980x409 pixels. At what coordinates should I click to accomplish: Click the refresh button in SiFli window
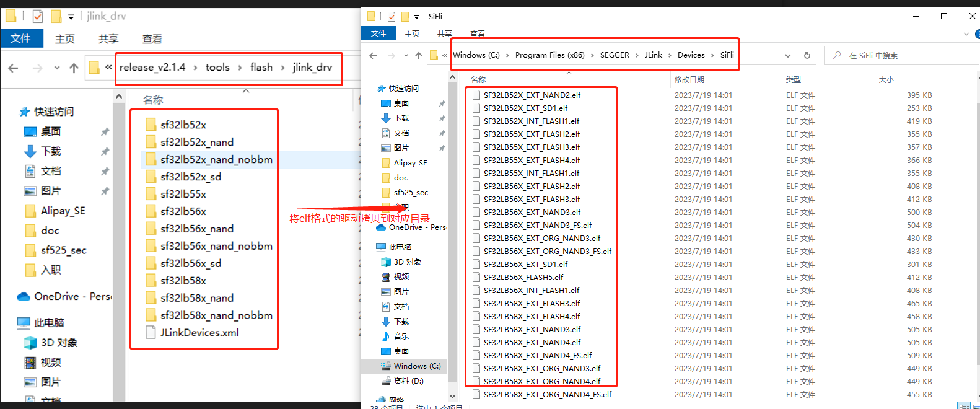tap(807, 55)
